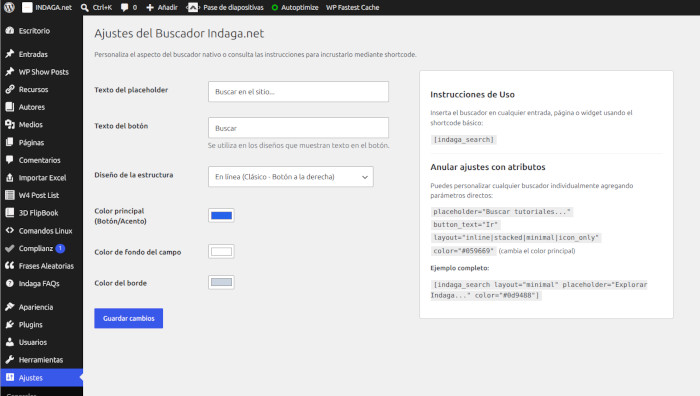700x396 pixels.
Task: Focus the Texto del botón input field
Action: tap(298, 128)
